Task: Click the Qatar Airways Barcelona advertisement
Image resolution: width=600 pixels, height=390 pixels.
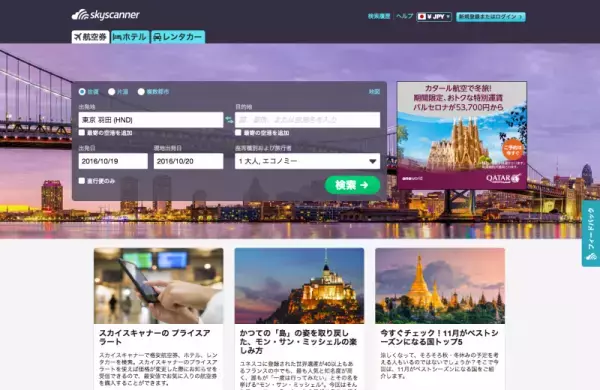Action: click(x=461, y=135)
